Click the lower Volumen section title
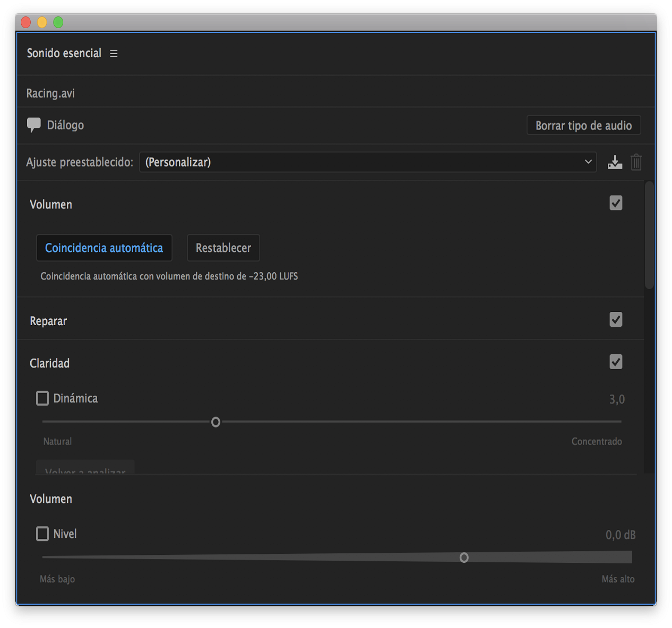This screenshot has height=628, width=672. click(51, 499)
